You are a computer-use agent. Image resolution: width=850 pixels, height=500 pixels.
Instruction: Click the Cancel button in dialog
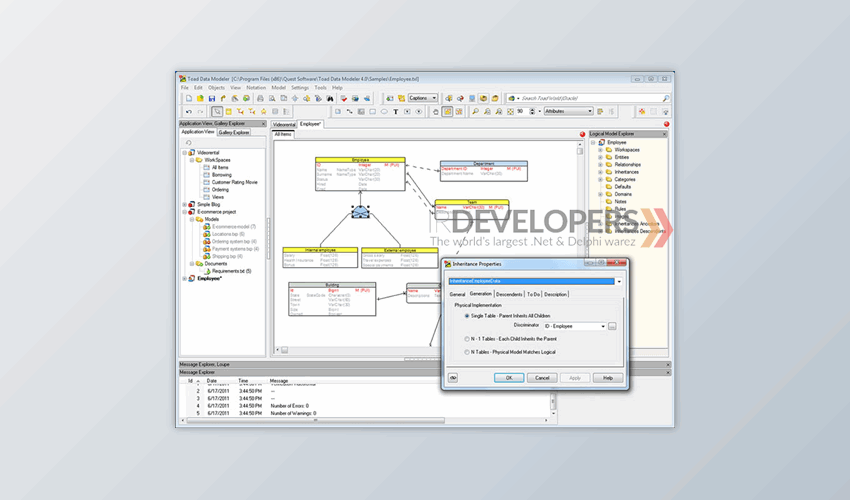click(x=541, y=378)
